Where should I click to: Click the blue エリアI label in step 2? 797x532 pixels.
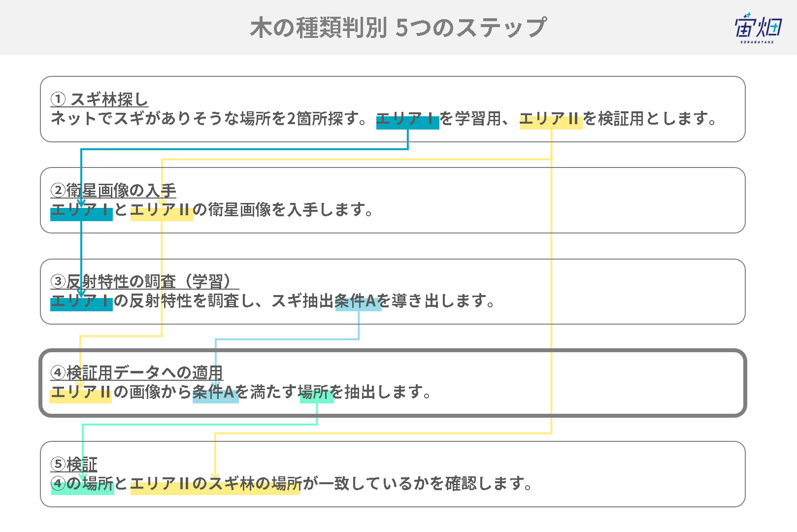tap(81, 212)
